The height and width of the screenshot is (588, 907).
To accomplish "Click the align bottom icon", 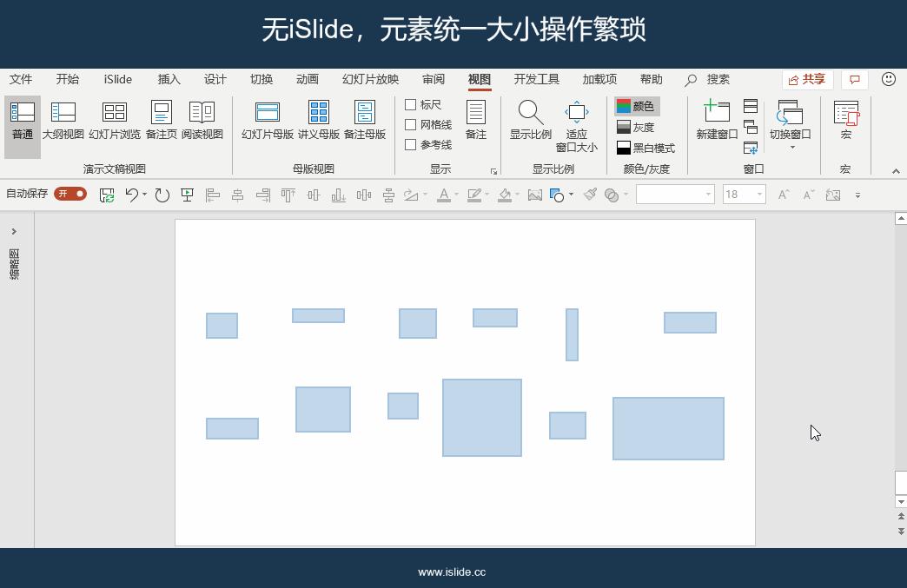I will click(x=339, y=195).
